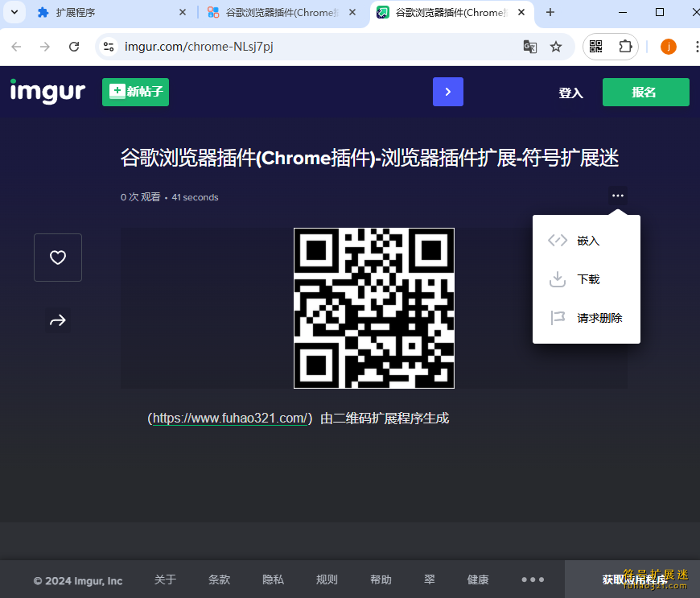Click the '41 seconds' timestamp

(x=195, y=197)
